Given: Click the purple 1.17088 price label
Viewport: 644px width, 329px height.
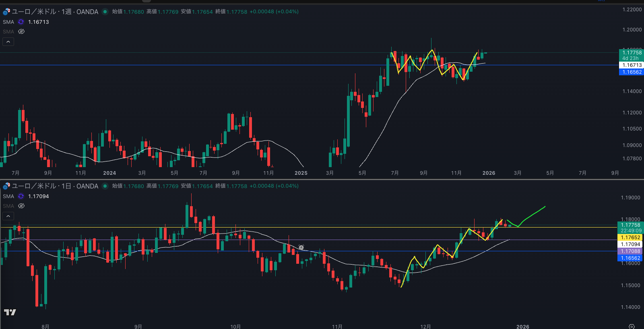Looking at the screenshot, I should point(630,251).
